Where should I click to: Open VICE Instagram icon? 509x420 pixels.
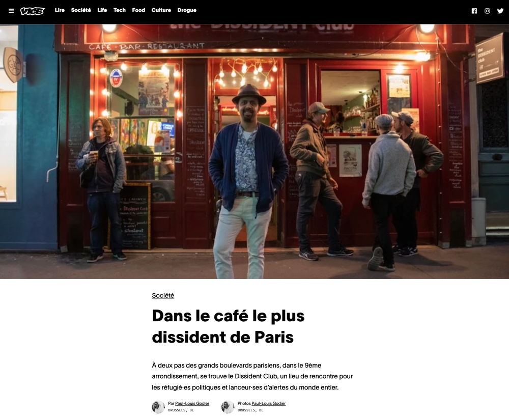[x=487, y=11]
